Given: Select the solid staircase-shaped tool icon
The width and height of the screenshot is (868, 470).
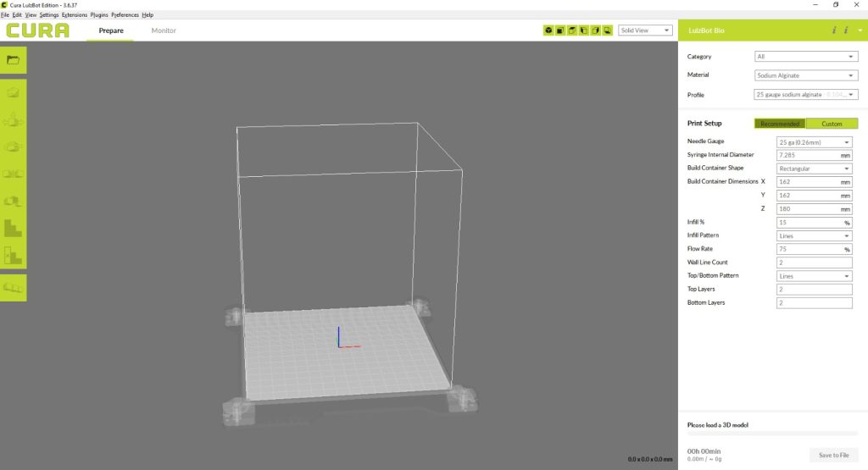Looking at the screenshot, I should point(14,228).
